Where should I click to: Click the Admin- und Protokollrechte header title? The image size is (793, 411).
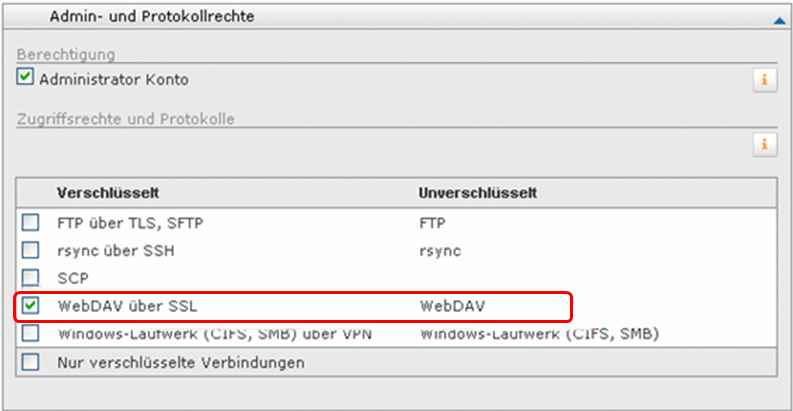(x=152, y=17)
